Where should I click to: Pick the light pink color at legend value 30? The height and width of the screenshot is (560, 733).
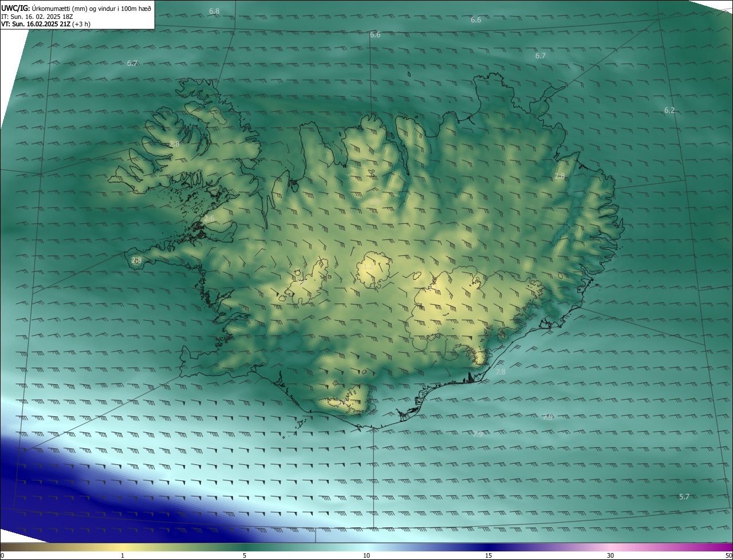tap(610, 547)
